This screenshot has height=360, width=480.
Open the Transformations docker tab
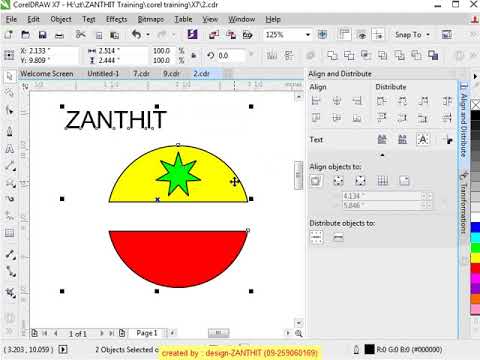click(463, 202)
